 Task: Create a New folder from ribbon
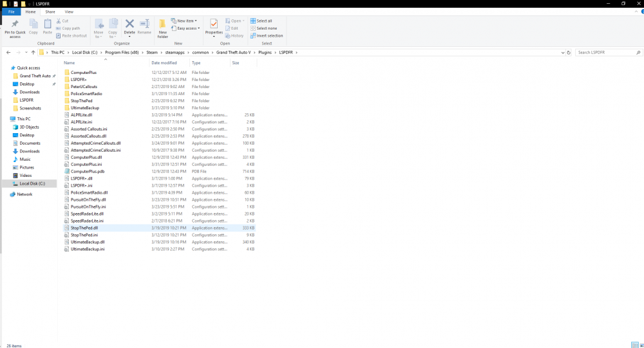(x=163, y=28)
